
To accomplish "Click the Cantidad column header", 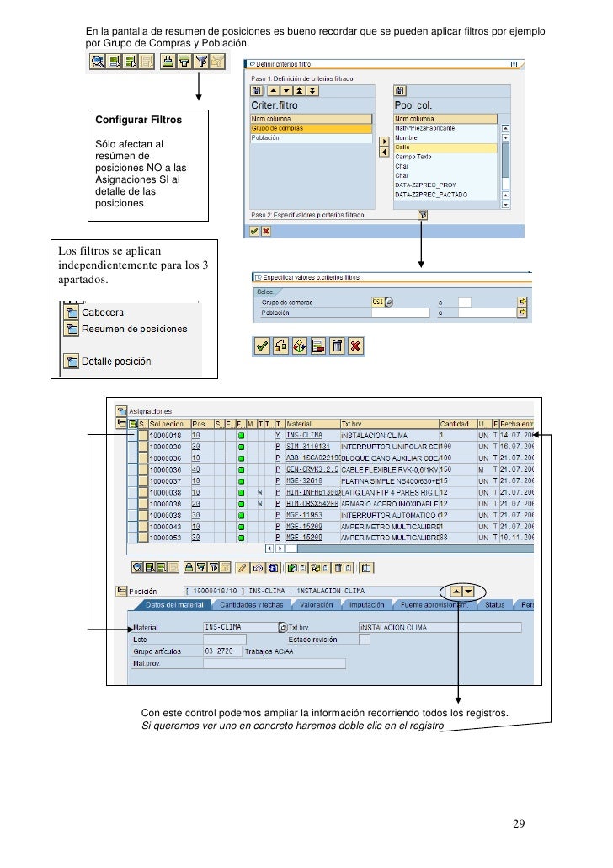I will pos(457,424).
